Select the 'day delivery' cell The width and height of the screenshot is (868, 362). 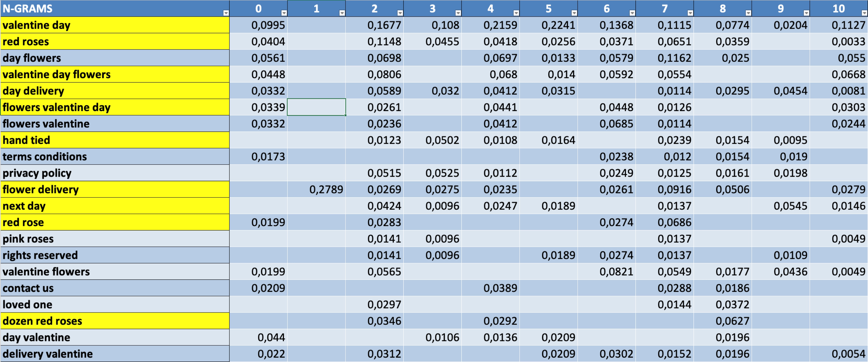pyautogui.click(x=115, y=91)
